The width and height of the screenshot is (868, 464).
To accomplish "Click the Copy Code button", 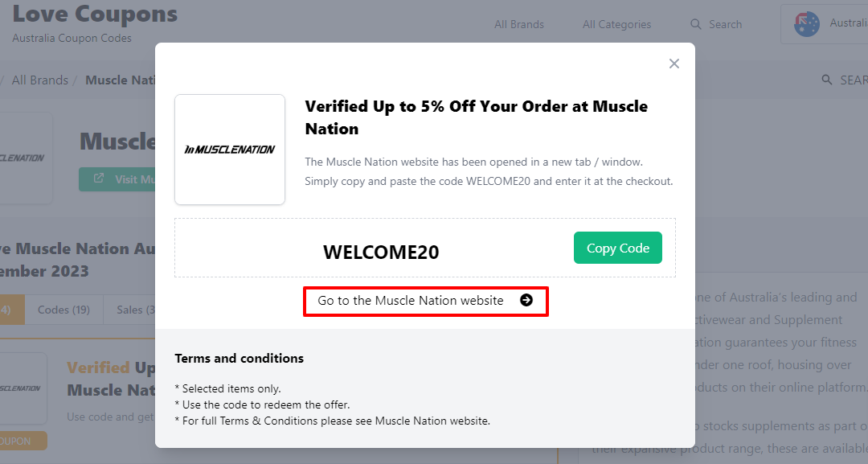I will point(617,248).
